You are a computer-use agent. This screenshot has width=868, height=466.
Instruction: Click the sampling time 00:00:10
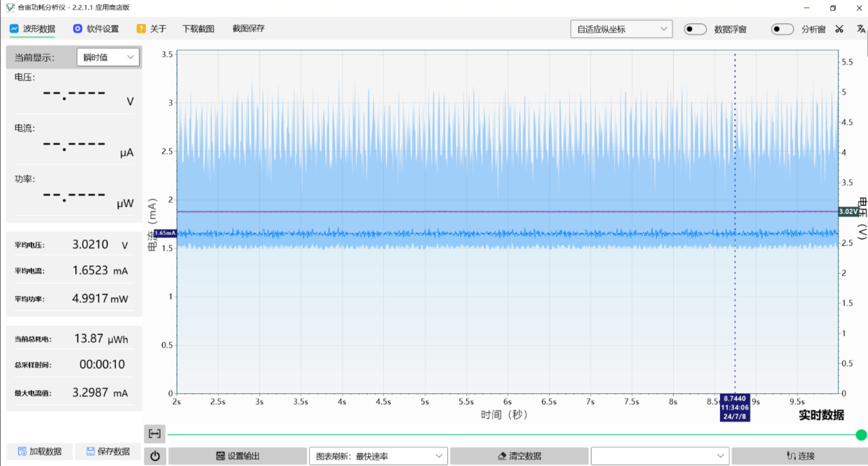click(x=102, y=364)
